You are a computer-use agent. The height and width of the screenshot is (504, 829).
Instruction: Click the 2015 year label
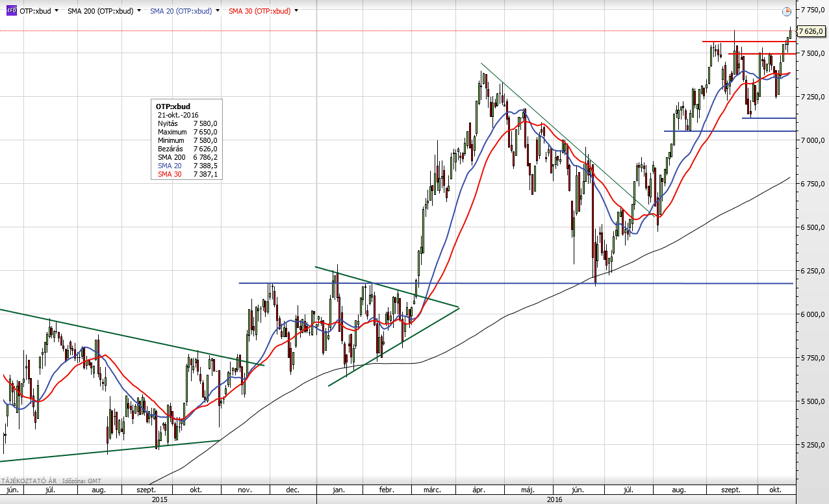159,499
